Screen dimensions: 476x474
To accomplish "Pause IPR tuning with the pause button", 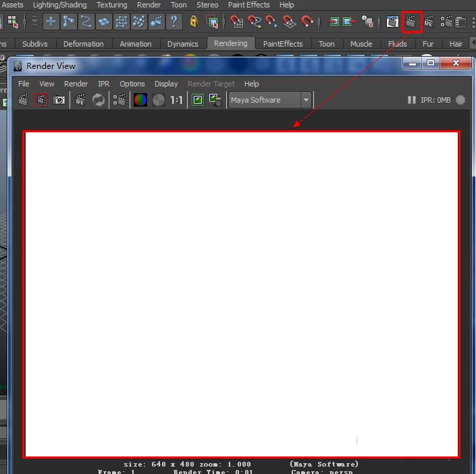I will tap(411, 100).
